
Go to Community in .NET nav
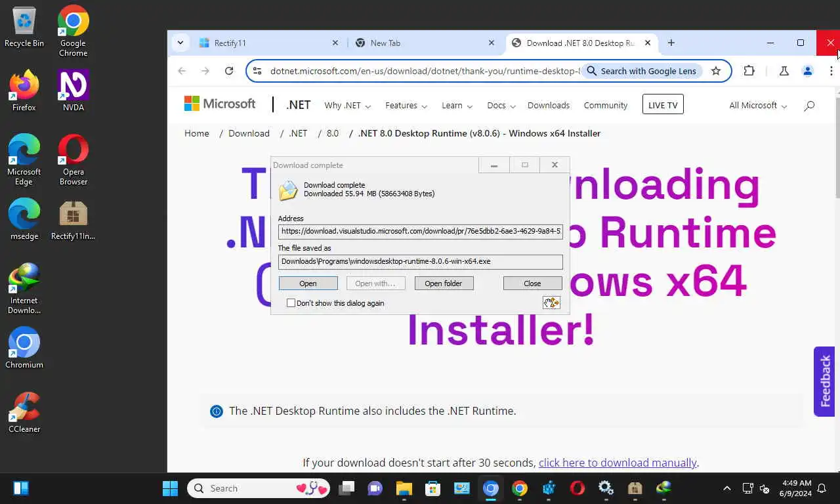pyautogui.click(x=606, y=105)
